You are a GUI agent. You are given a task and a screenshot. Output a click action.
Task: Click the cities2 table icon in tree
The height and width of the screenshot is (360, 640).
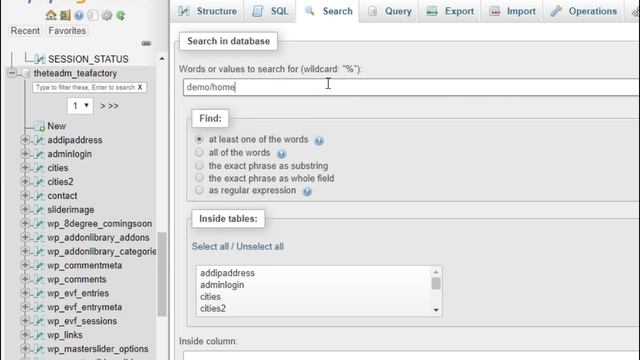click(40, 182)
